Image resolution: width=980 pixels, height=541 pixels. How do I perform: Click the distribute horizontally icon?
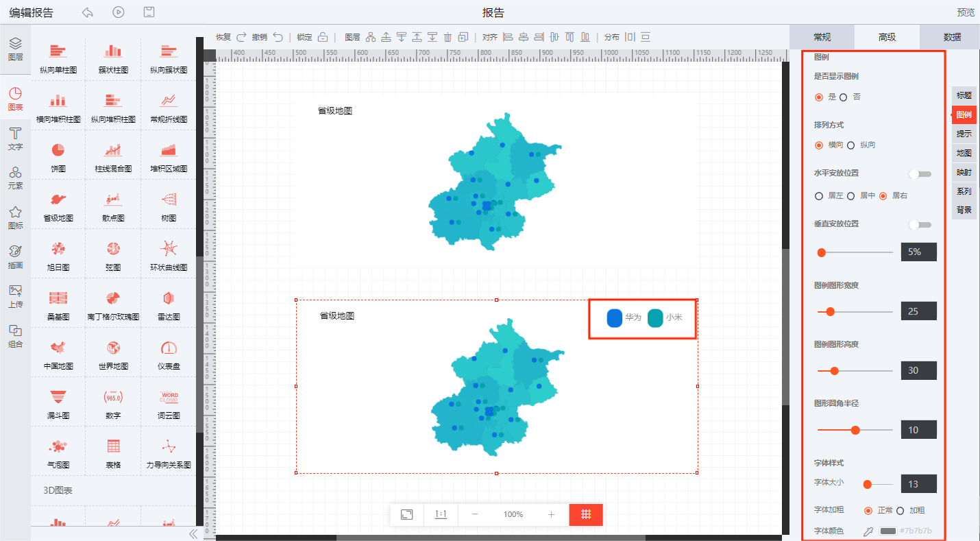630,37
